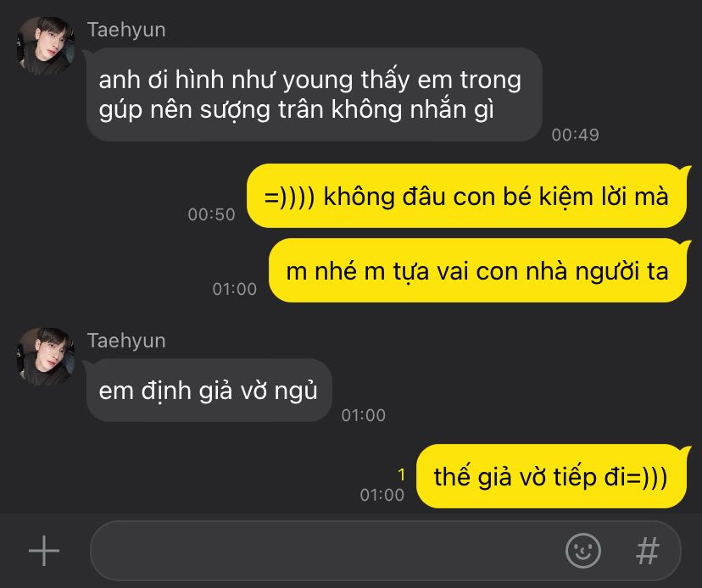Tap 01:00 timestamp beside 'm nhé m tựa vai'

235,289
